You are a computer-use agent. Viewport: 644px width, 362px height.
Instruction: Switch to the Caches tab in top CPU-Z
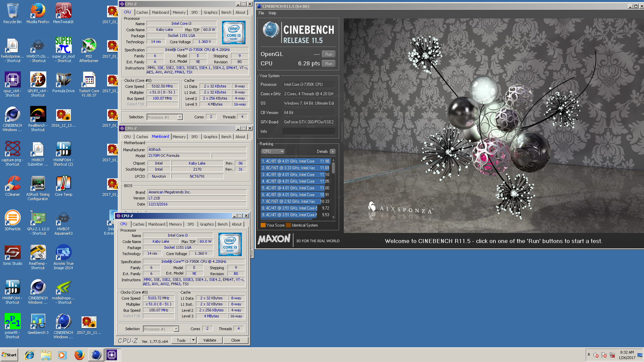(142, 12)
